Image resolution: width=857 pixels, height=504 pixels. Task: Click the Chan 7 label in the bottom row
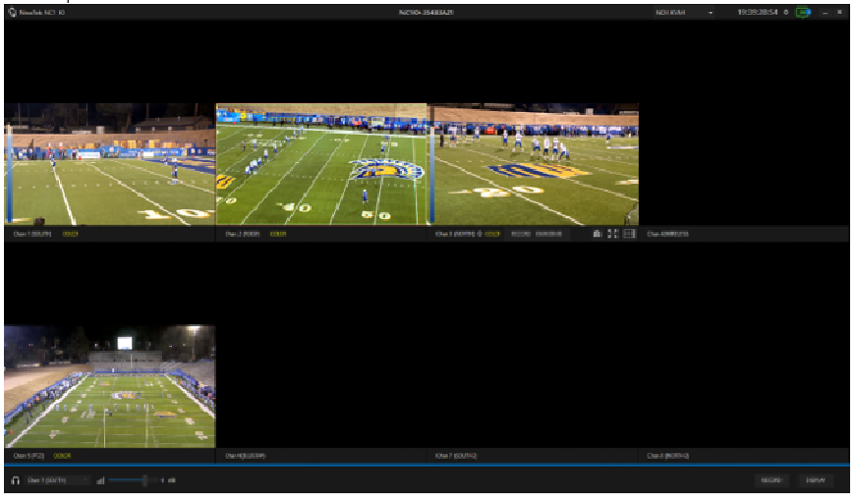click(456, 456)
